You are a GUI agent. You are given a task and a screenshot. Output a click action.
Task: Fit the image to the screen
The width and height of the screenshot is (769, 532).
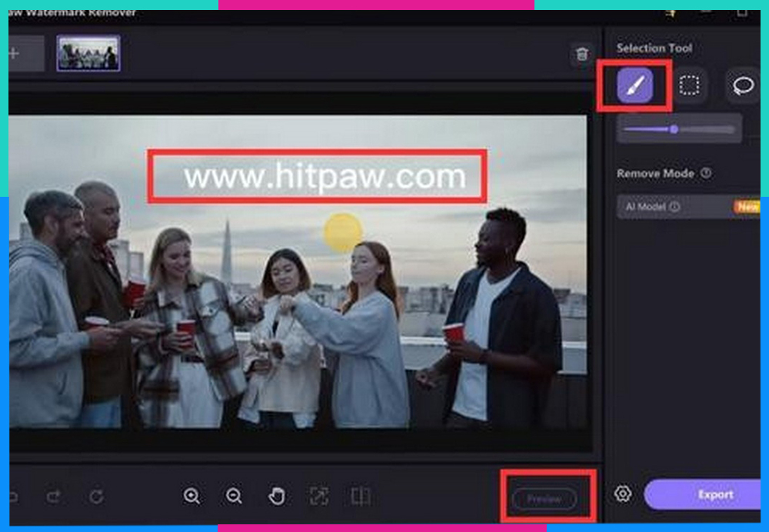[x=319, y=496]
